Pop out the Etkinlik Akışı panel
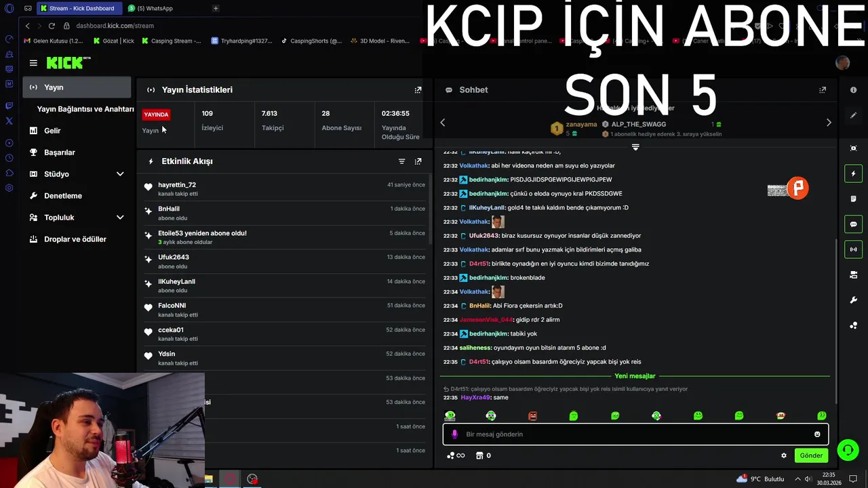This screenshot has height=488, width=868. coord(418,161)
